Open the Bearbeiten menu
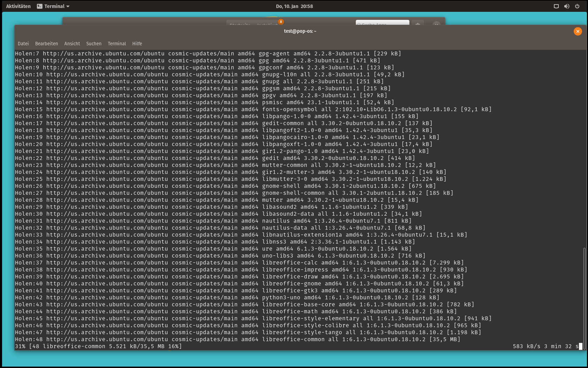This screenshot has width=588, height=368. click(x=46, y=44)
